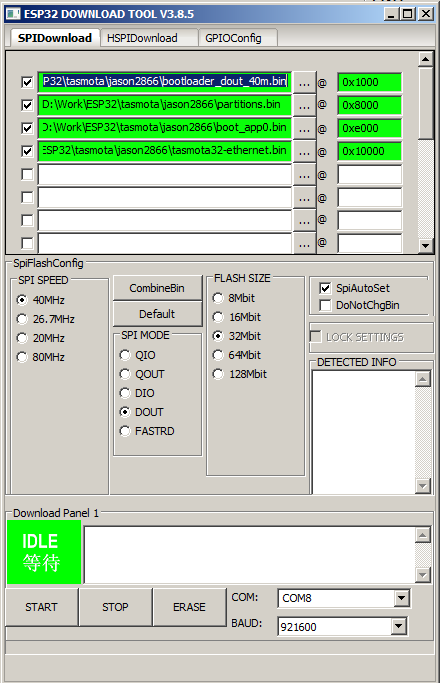The height and width of the screenshot is (683, 440).
Task: Click the 0x1000 address field
Action: (x=369, y=82)
